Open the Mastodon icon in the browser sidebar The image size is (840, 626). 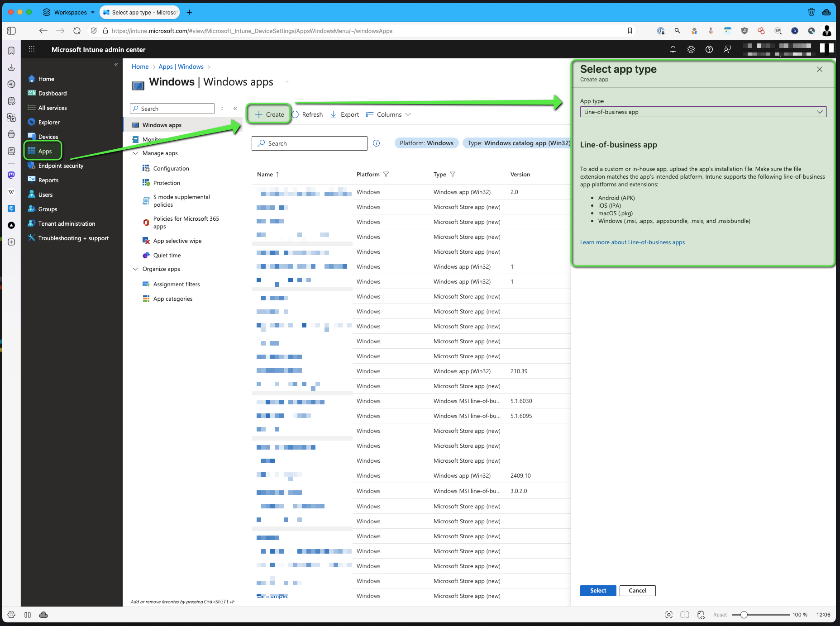[x=11, y=175]
